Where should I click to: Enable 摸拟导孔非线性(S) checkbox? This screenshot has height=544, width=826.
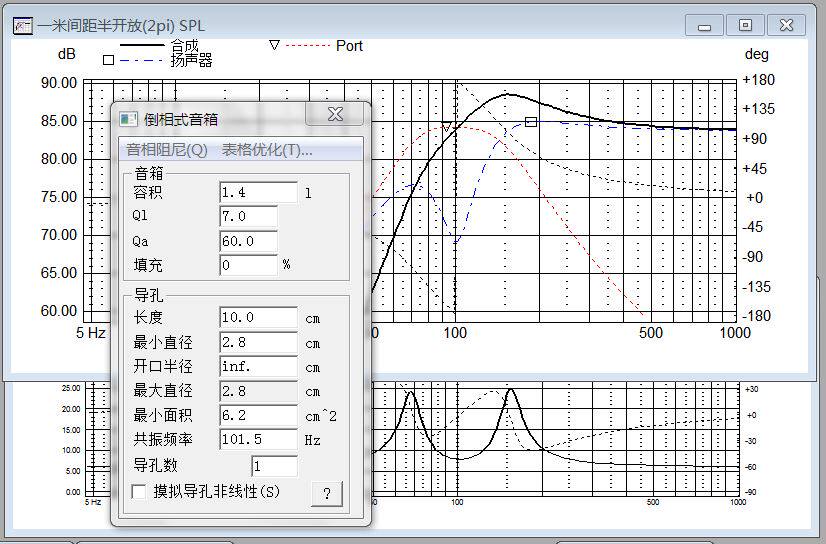pyautogui.click(x=140, y=492)
